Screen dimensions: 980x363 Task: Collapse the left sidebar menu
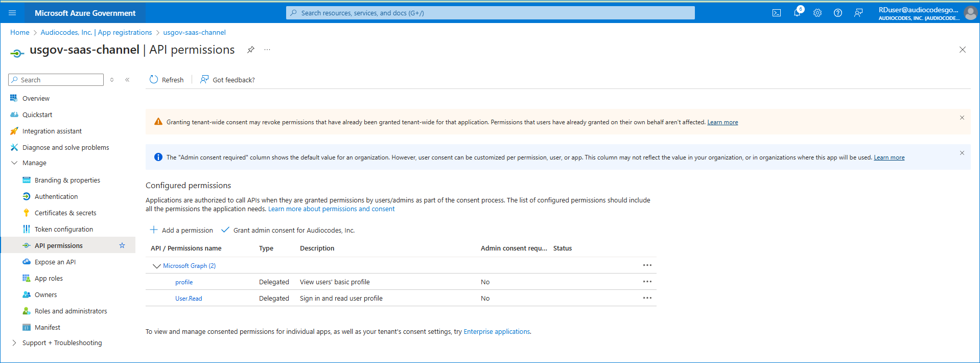pos(127,80)
